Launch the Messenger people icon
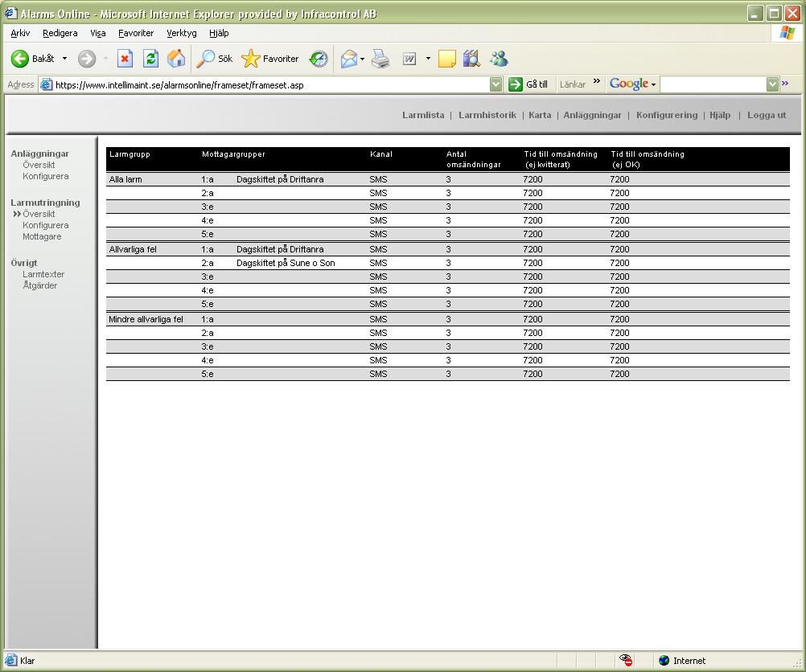The height and width of the screenshot is (672, 806). pos(499,59)
